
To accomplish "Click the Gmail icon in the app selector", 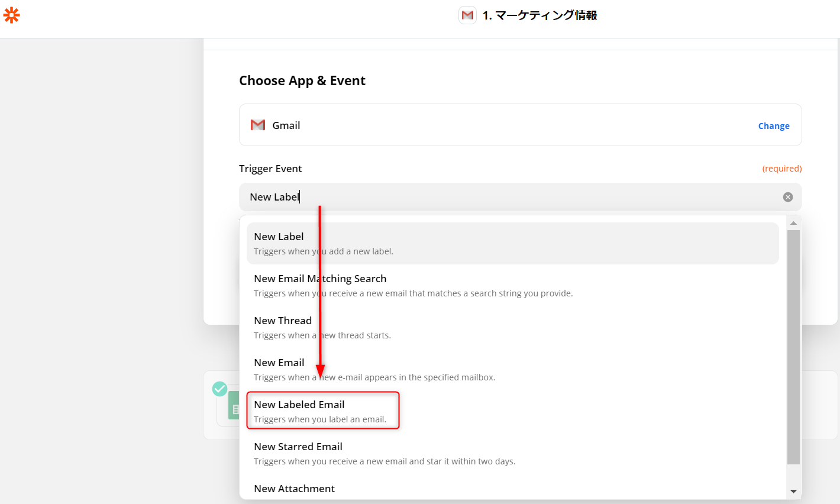I will (x=258, y=125).
